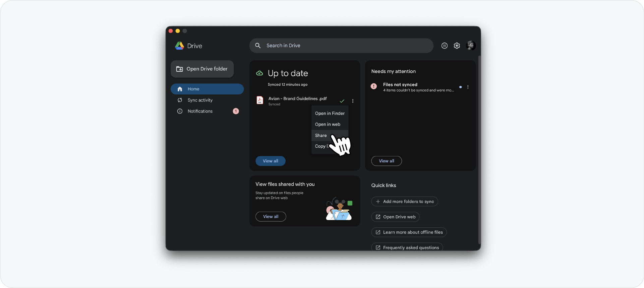Choose Open in Finder from the menu
The image size is (644, 288).
click(330, 114)
